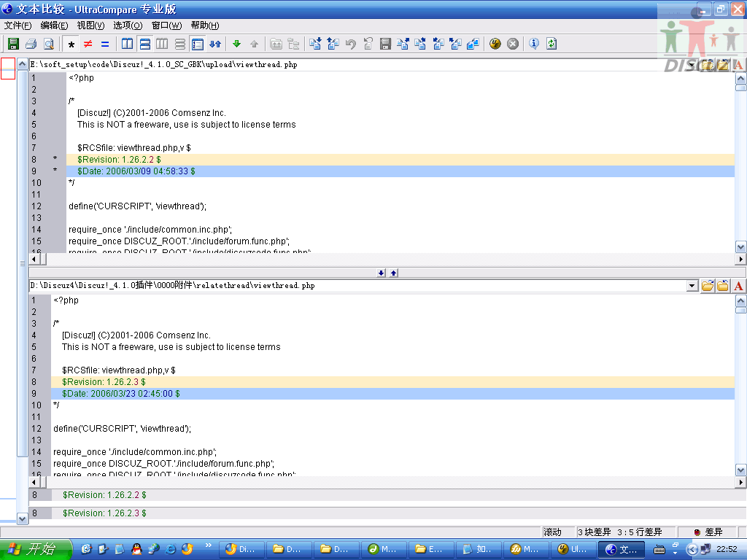Viewport: 747px width, 560px height.
Task: Select lower pane line '$Date: 2006/03/23 02:45:00 $'
Action: click(x=392, y=394)
